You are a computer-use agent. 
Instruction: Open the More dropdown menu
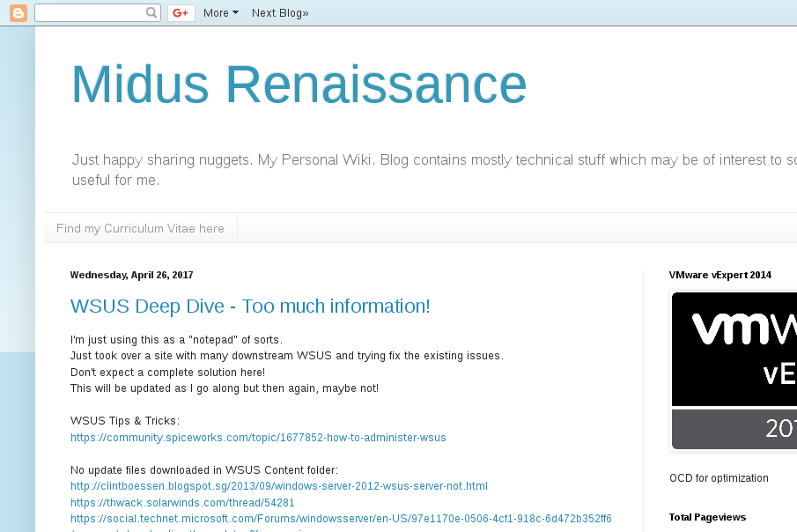pos(220,12)
